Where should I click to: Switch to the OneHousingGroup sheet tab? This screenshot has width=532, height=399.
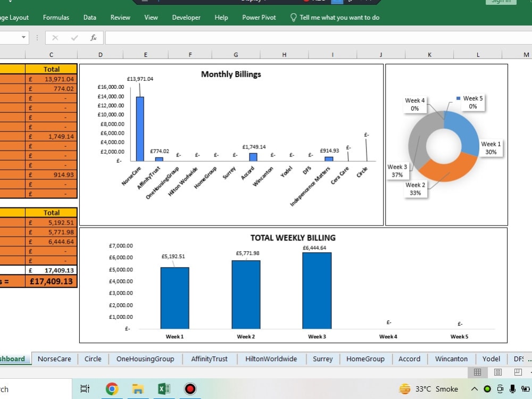coord(145,359)
